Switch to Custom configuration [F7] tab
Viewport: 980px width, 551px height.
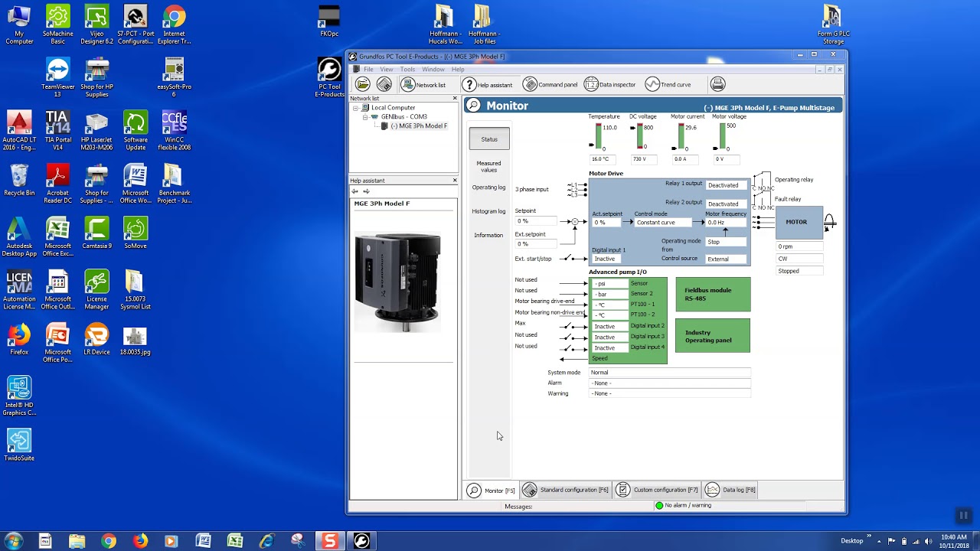pyautogui.click(x=658, y=491)
